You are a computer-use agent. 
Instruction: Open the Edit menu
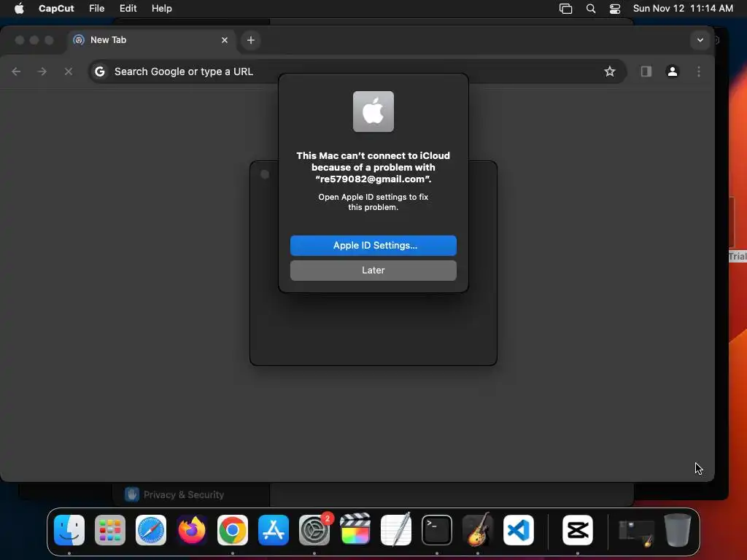128,9
